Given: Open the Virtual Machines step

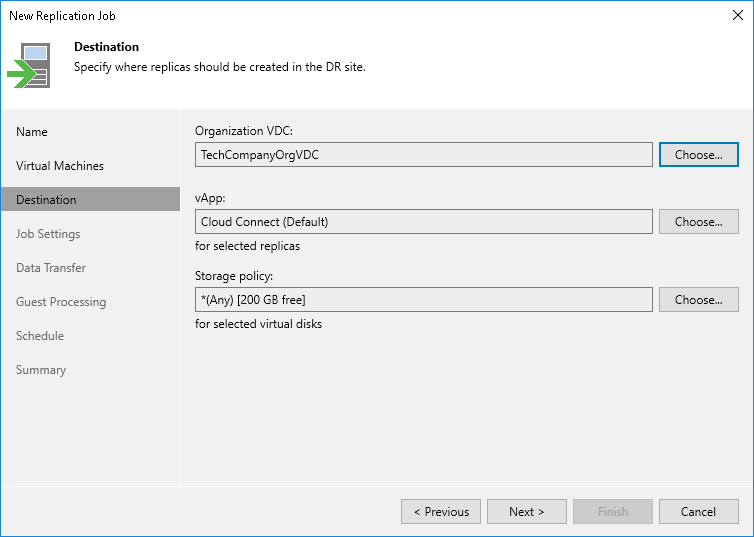Looking at the screenshot, I should point(60,166).
